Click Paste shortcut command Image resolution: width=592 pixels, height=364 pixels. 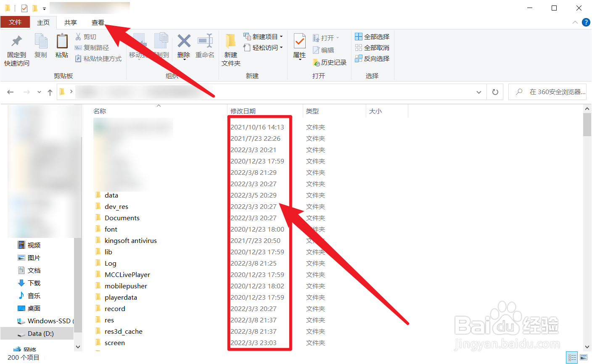98,59
